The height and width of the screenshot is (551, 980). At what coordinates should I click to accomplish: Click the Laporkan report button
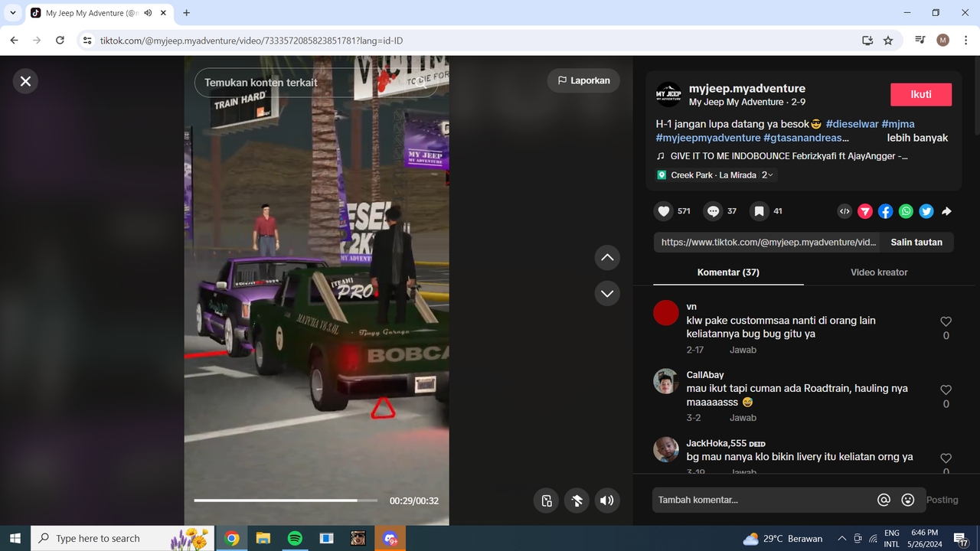[x=583, y=80]
